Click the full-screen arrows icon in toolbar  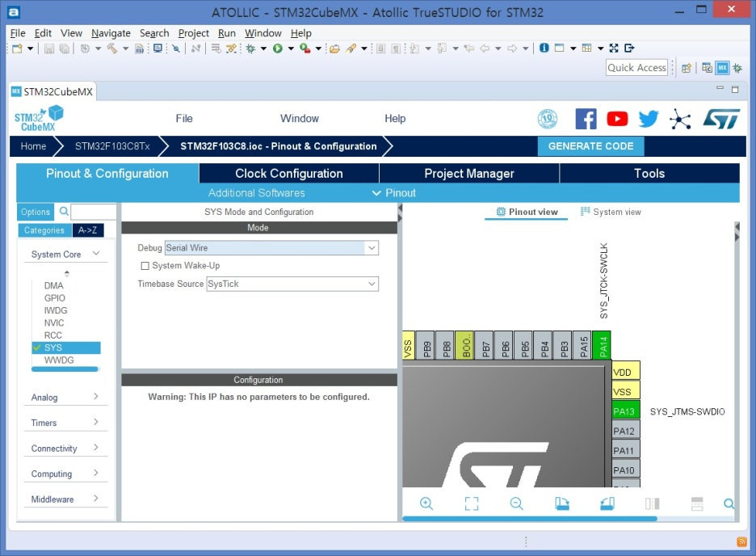click(x=614, y=48)
